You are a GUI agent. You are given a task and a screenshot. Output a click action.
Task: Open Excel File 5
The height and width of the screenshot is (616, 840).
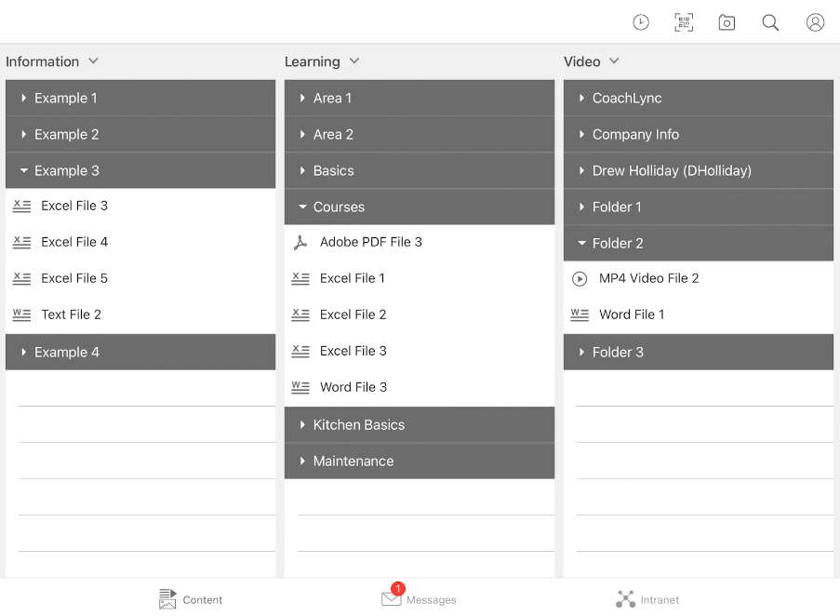tap(140, 278)
